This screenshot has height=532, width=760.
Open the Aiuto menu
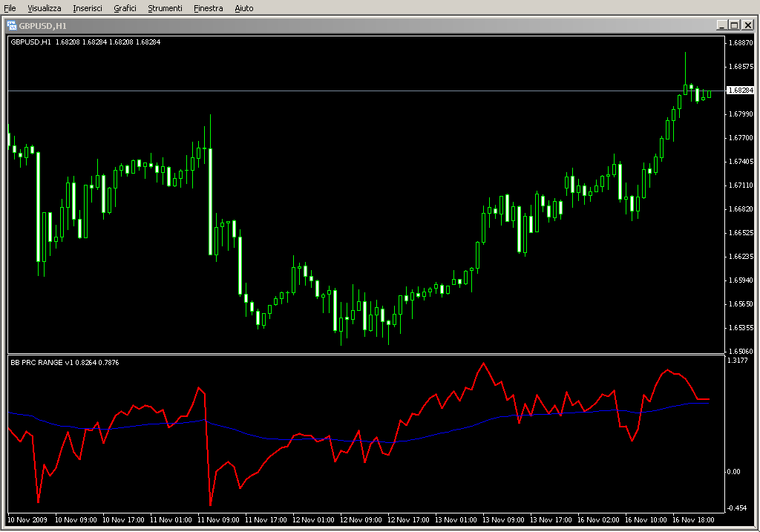(x=243, y=8)
